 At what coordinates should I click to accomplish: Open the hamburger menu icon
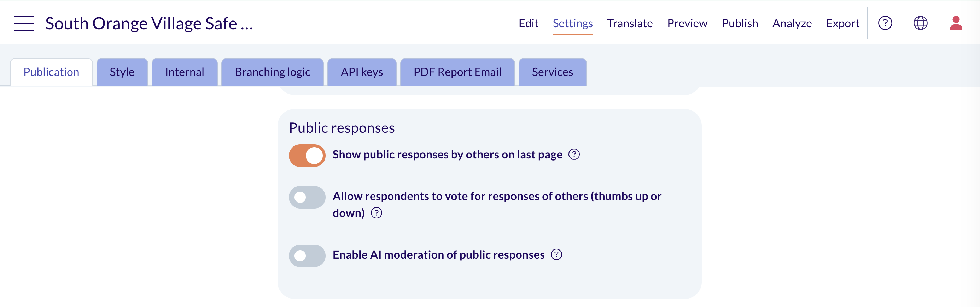point(24,23)
